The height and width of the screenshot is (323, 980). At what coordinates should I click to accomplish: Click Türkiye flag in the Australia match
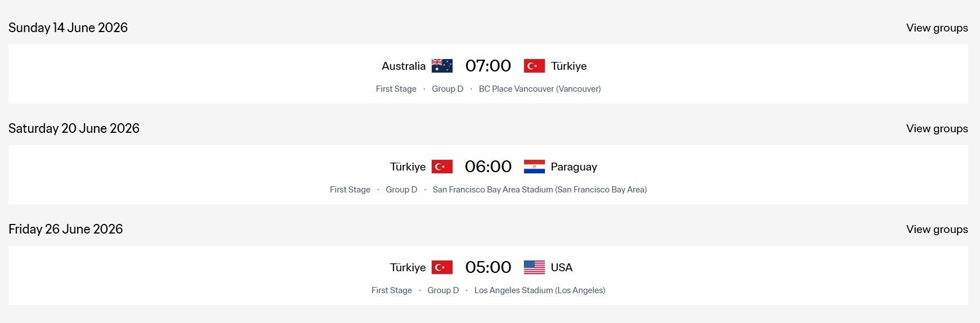pos(534,66)
